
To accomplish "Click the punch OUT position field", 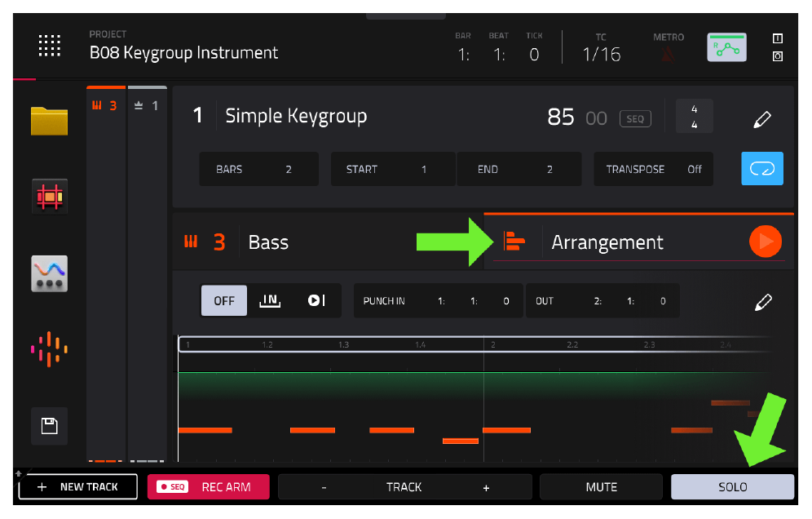I will coord(602,301).
